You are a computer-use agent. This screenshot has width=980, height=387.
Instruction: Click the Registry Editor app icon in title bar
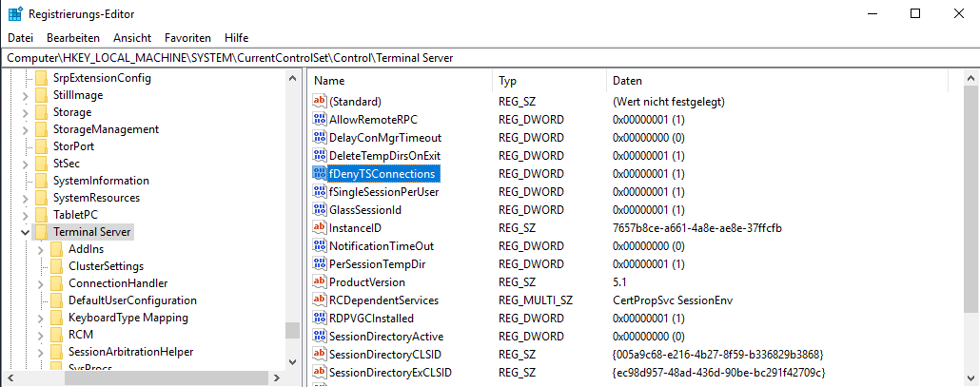[15, 13]
